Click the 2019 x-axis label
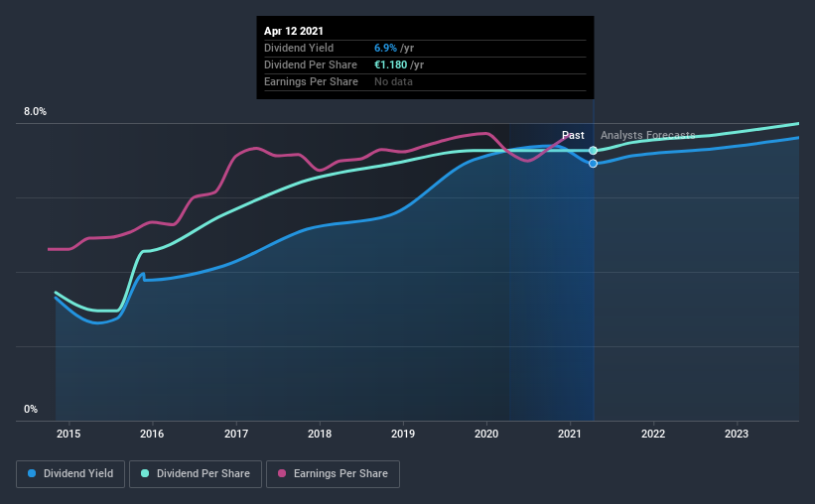Viewport: 815px width, 504px height. 403,434
